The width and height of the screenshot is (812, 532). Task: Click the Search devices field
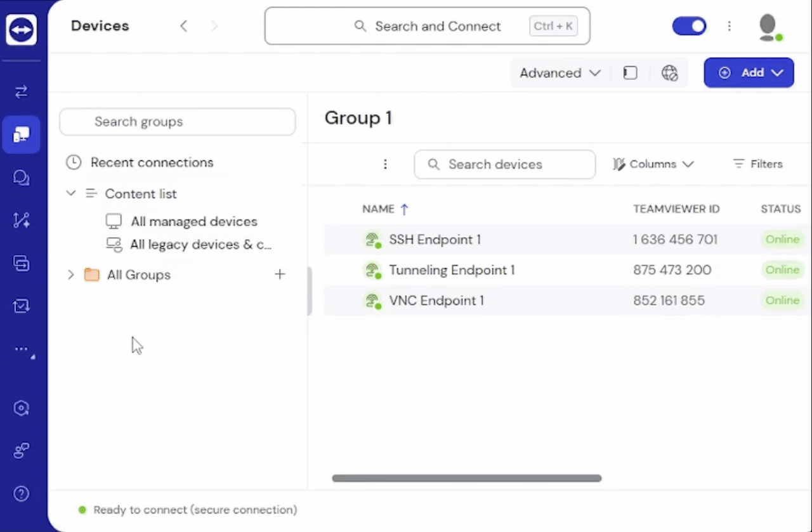click(505, 164)
